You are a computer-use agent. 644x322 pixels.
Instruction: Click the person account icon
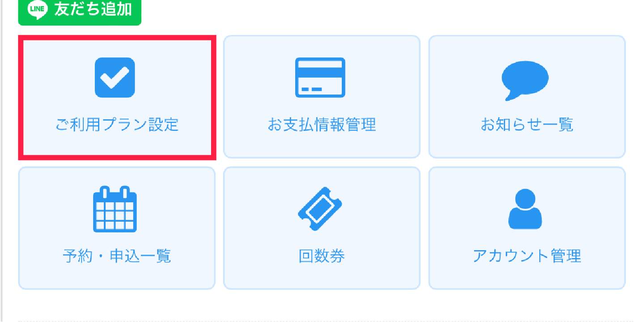[x=525, y=209]
